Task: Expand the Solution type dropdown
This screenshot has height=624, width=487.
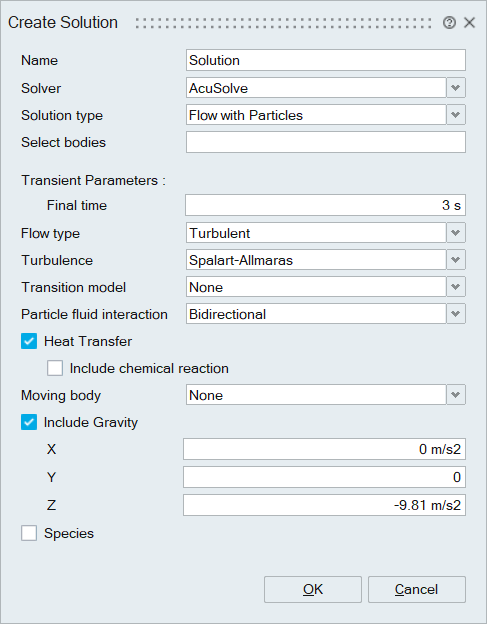Action: point(456,115)
